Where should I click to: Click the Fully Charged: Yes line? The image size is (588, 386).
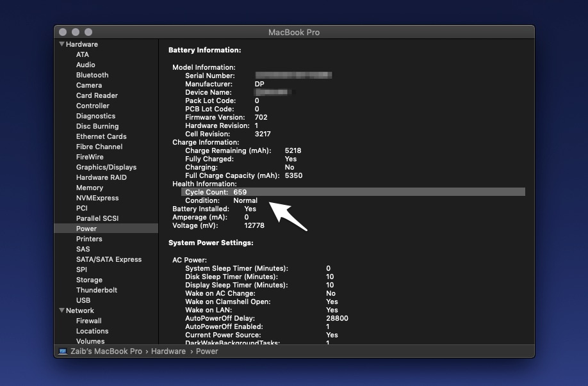coord(241,159)
